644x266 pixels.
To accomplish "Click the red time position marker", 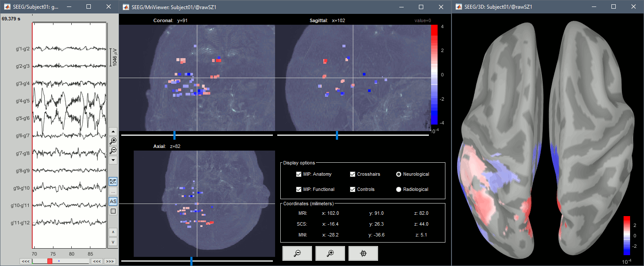I will coord(50,261).
